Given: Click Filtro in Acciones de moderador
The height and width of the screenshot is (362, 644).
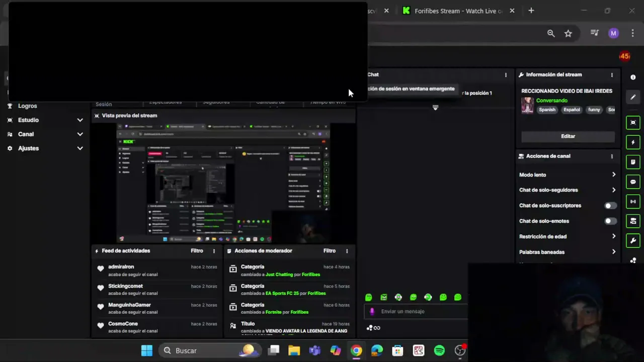Looking at the screenshot, I should [330, 251].
